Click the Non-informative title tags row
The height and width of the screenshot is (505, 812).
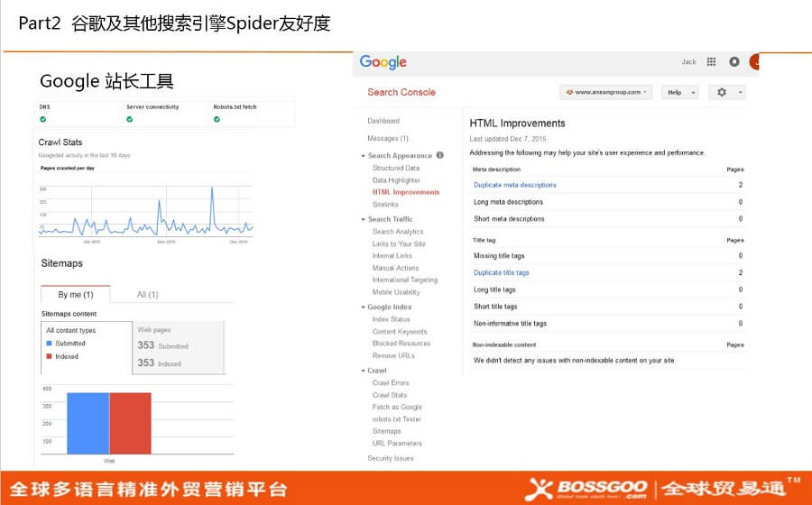pyautogui.click(x=607, y=324)
